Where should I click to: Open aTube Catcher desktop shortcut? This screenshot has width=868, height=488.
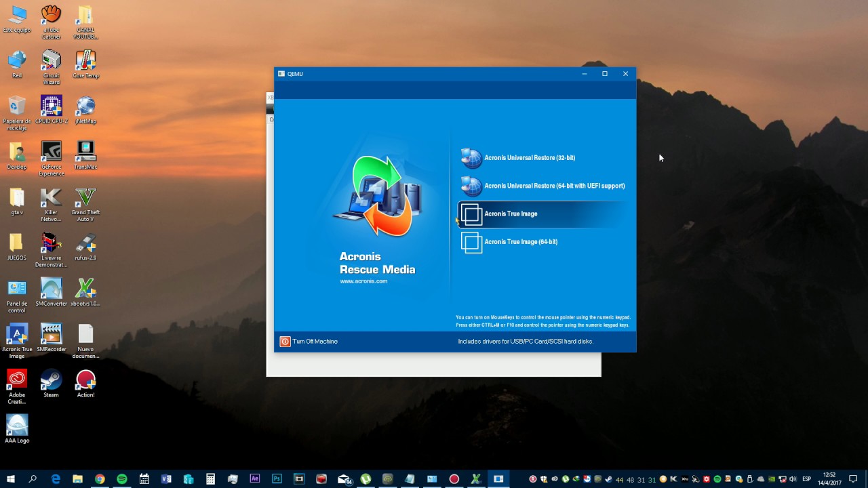(52, 22)
